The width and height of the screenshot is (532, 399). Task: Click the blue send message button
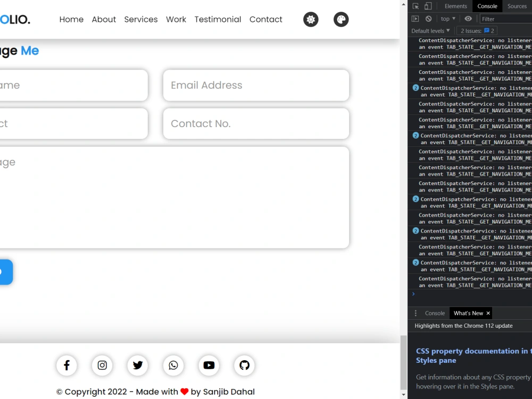tap(6, 272)
